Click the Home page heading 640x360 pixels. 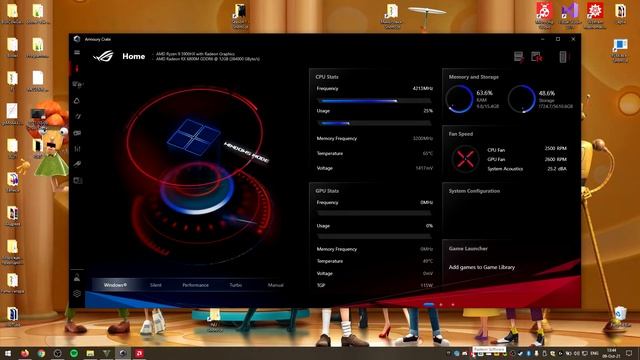click(x=133, y=56)
